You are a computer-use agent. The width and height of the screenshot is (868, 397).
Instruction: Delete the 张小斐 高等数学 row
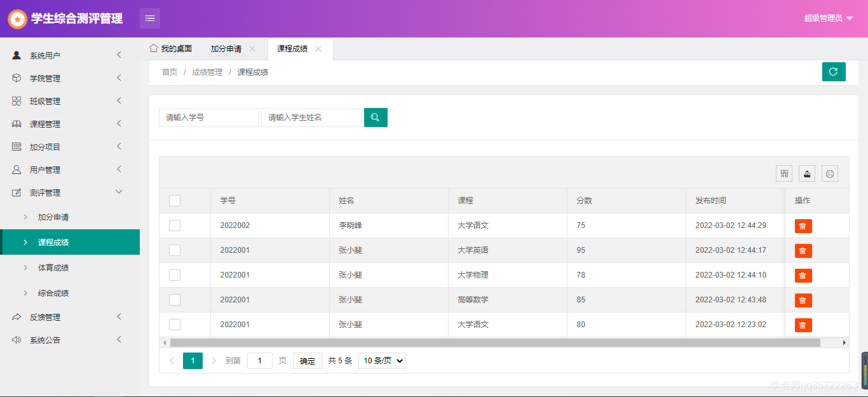(803, 300)
